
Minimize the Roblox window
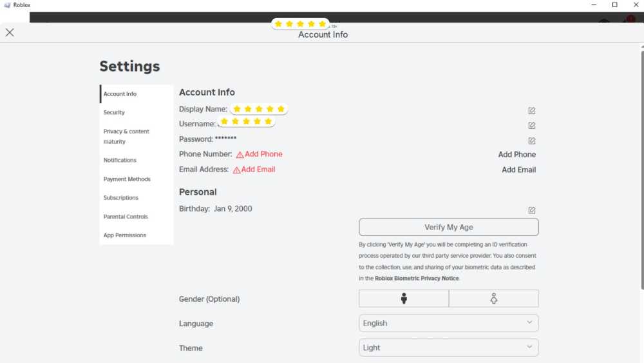(x=594, y=5)
